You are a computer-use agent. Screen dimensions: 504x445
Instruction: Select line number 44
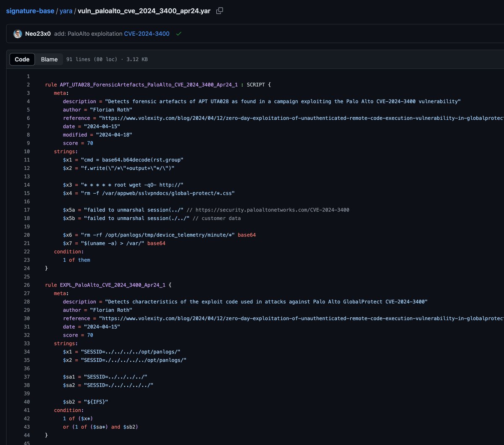tap(27, 435)
